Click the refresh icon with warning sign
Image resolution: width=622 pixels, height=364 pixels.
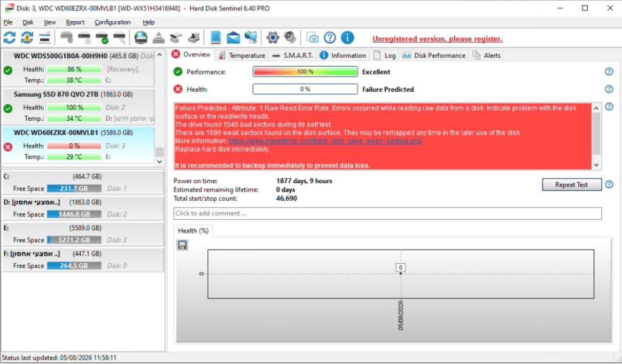(x=27, y=38)
